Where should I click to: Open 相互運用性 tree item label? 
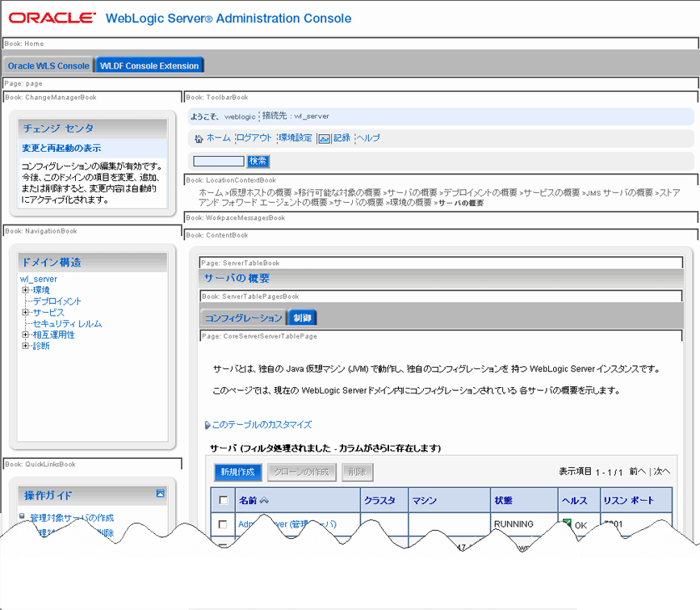53,334
